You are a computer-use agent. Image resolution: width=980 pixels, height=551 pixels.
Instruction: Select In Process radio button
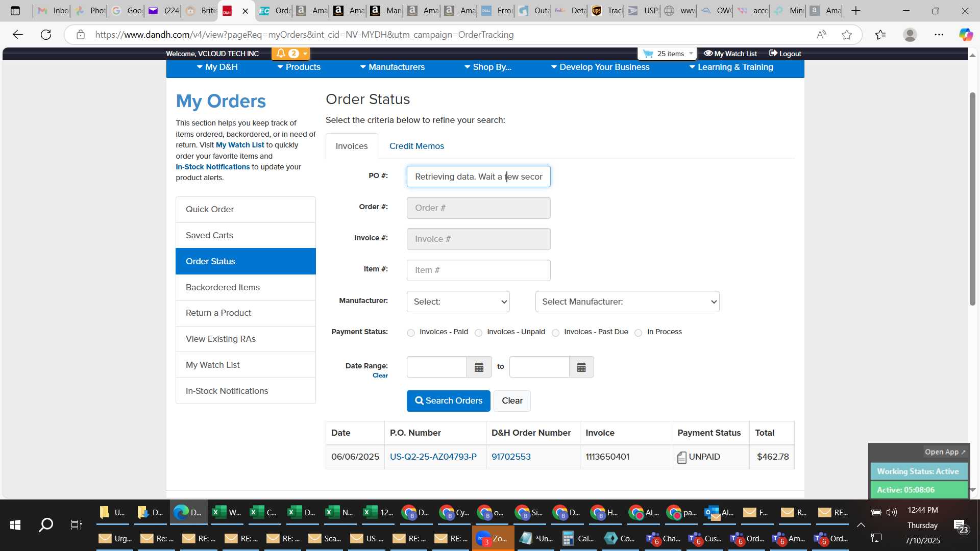tap(638, 333)
